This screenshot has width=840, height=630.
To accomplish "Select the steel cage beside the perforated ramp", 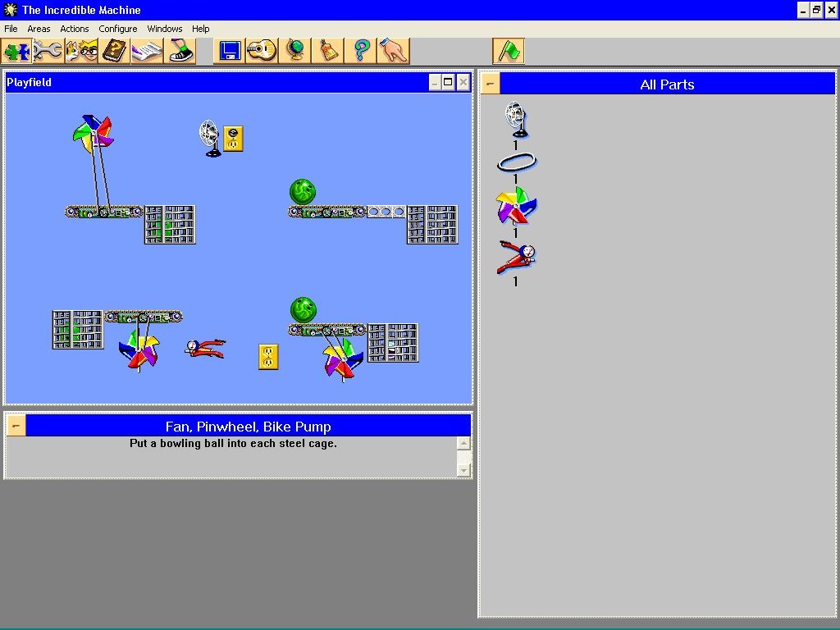I will point(432,225).
